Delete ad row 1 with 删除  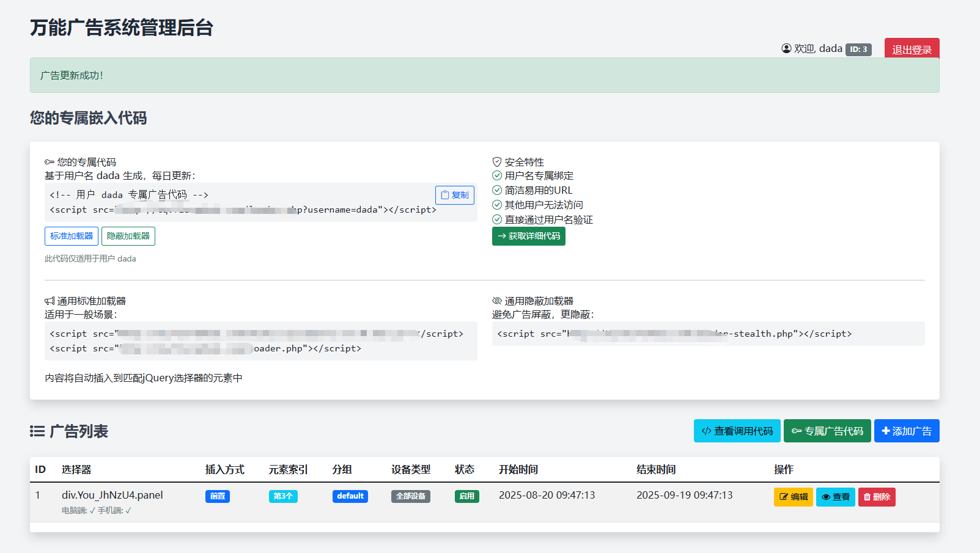point(877,497)
